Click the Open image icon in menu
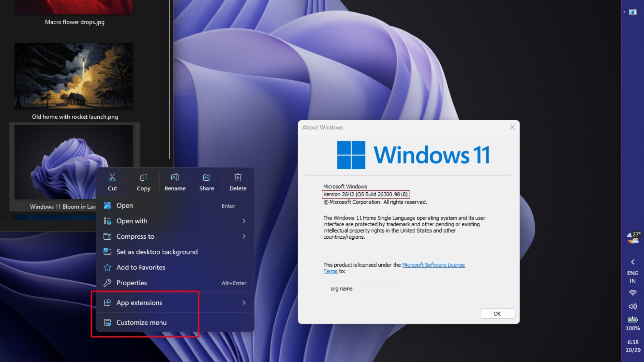Viewport: 644px width, 362px height. 107,205
